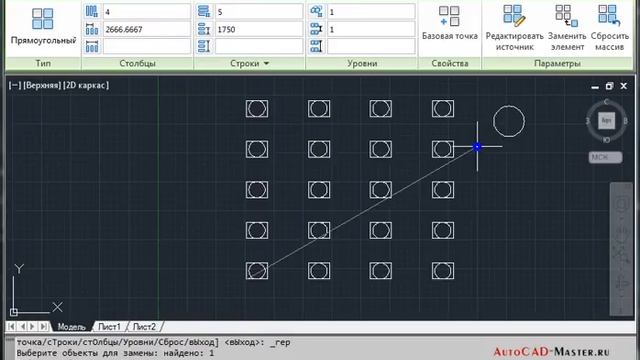
Task: Click the navigation bar on the right
Action: tap(621, 249)
